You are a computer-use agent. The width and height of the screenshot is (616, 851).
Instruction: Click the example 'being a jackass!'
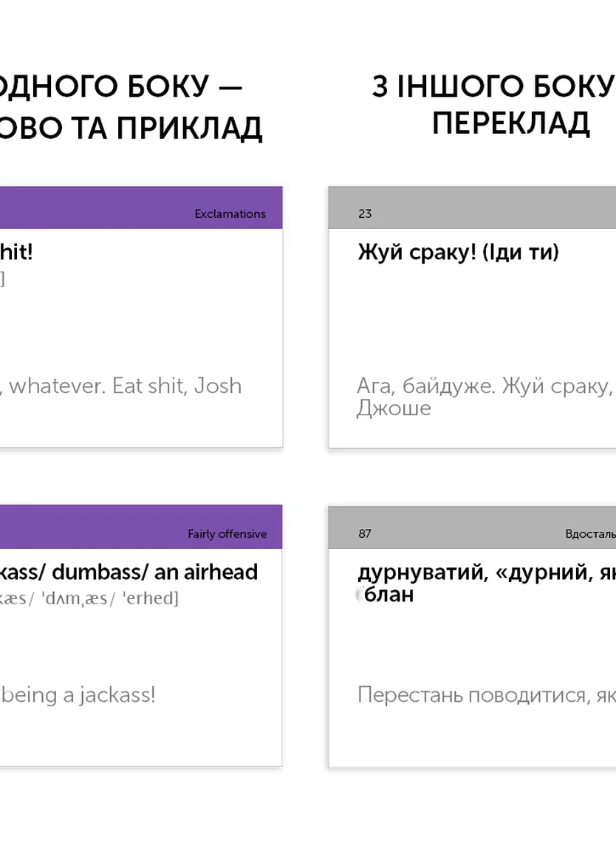78,695
